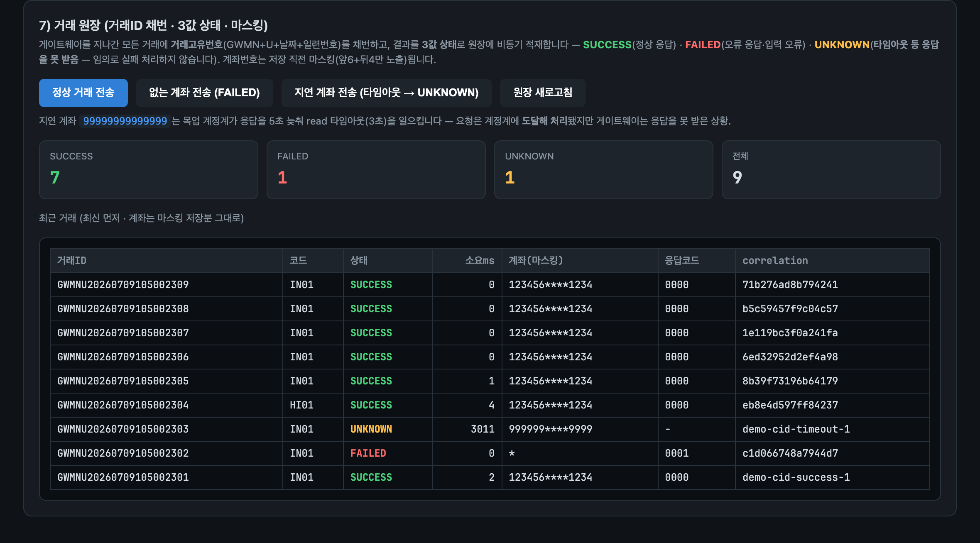Trigger 지연 계좌 전송 timeout UNKNOWN button
Screen dimensions: 980x543
(x=387, y=93)
